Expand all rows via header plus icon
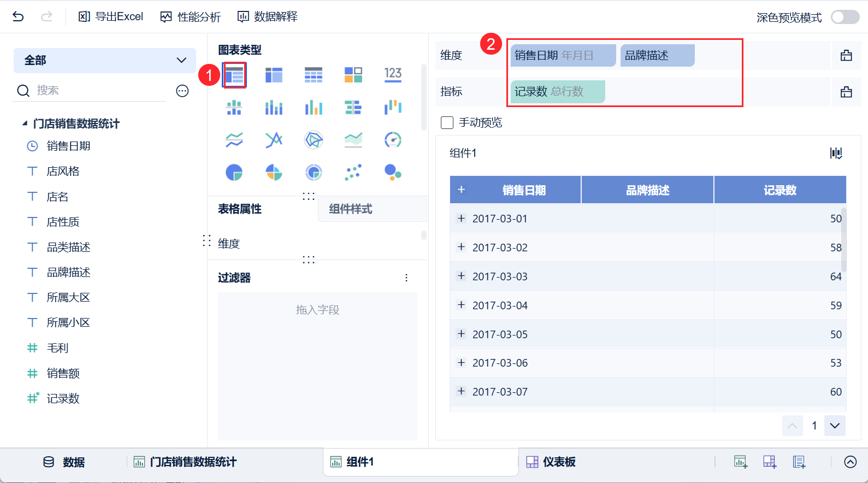Viewport: 868px width, 483px height. [x=462, y=190]
